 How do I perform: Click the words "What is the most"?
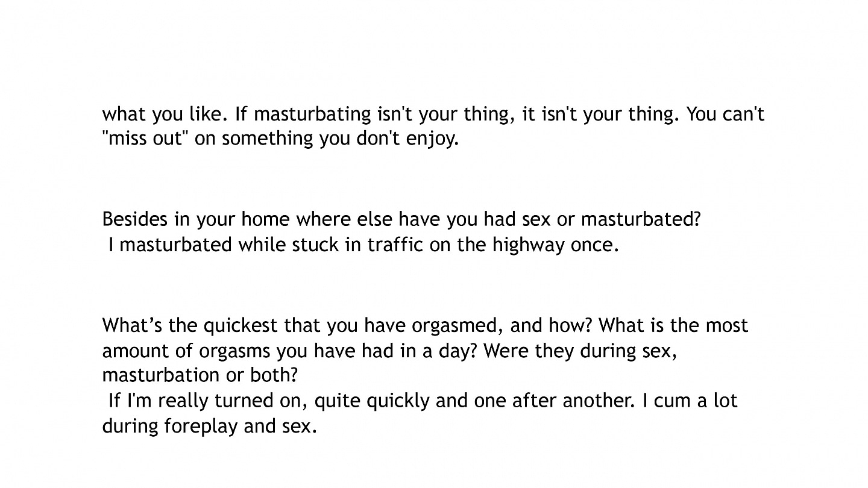click(x=674, y=325)
